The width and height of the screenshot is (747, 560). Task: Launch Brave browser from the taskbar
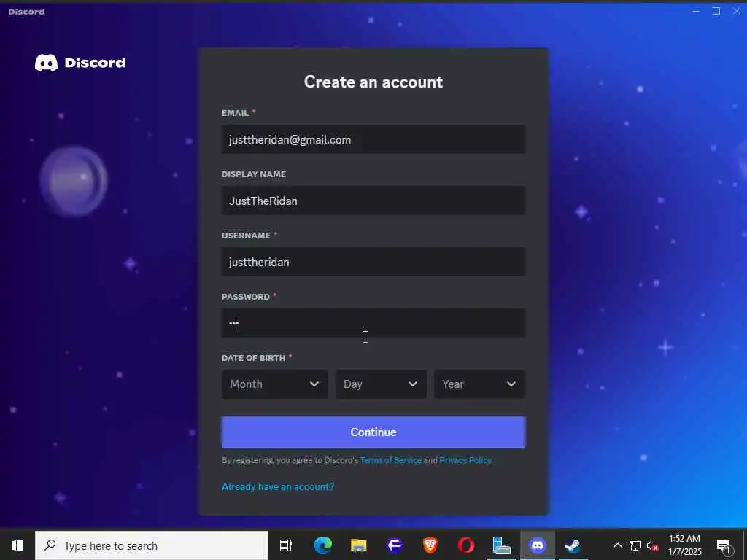(x=430, y=545)
